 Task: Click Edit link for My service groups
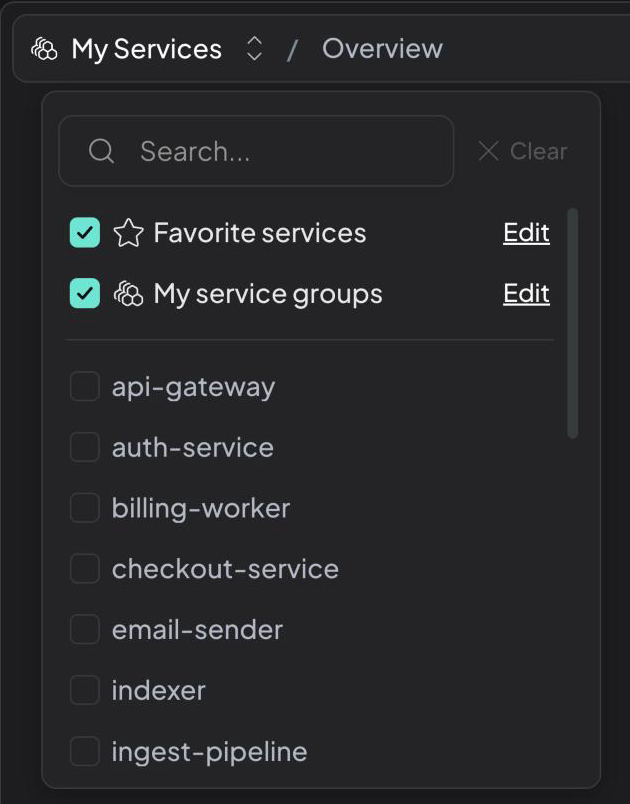pos(526,293)
